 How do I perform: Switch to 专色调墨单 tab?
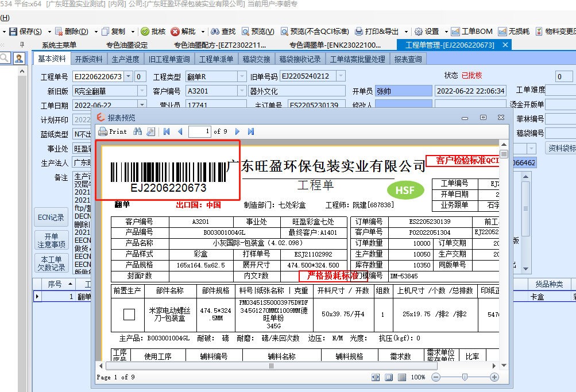[335, 45]
